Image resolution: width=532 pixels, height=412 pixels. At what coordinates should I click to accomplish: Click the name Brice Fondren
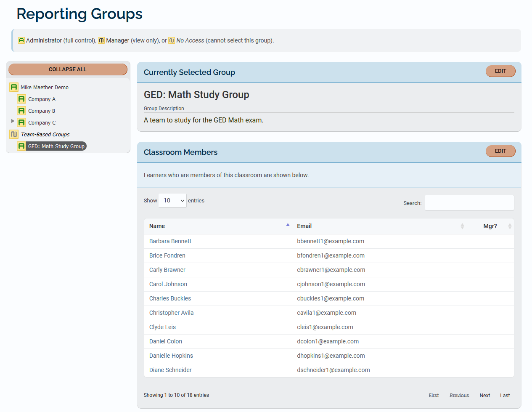[167, 255]
